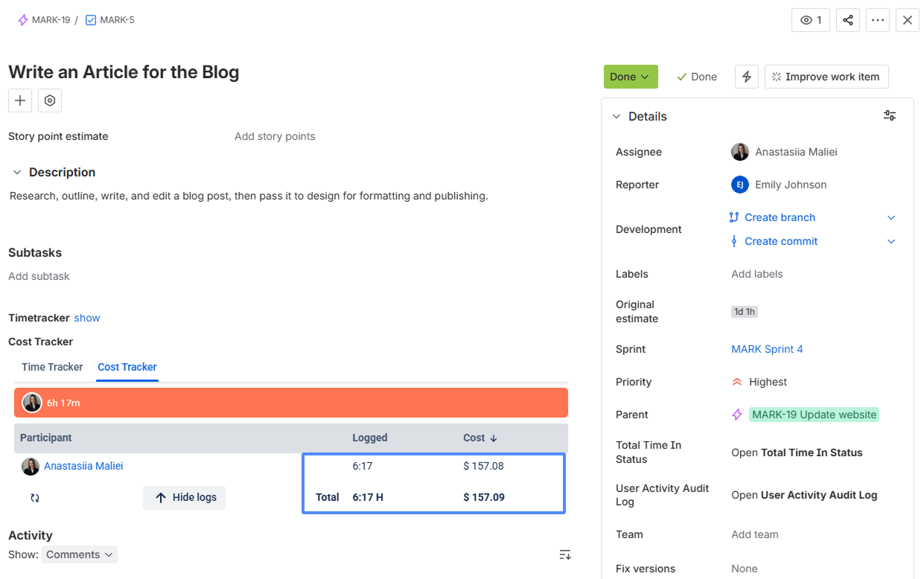Open the Done status dropdown
The image size is (924, 579).
[x=631, y=77]
